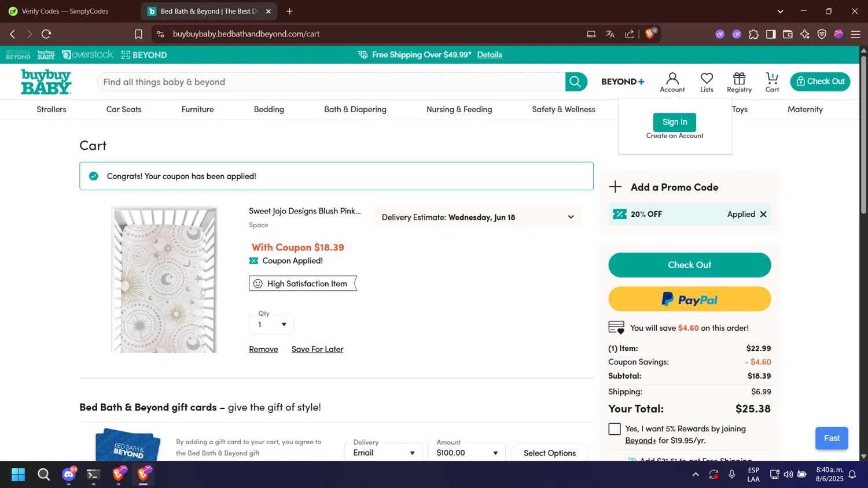The width and height of the screenshot is (868, 488).
Task: Click the Select Options button
Action: point(550,453)
